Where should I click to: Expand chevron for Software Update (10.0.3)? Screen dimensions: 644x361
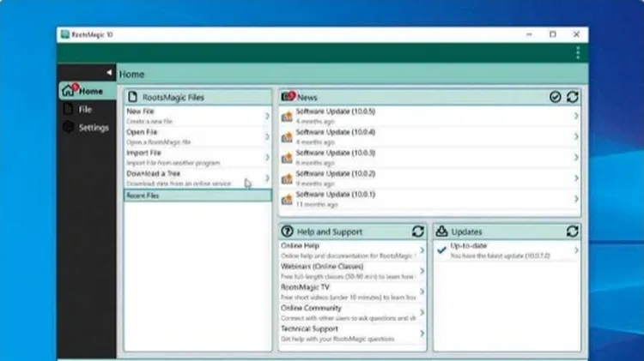pos(576,158)
